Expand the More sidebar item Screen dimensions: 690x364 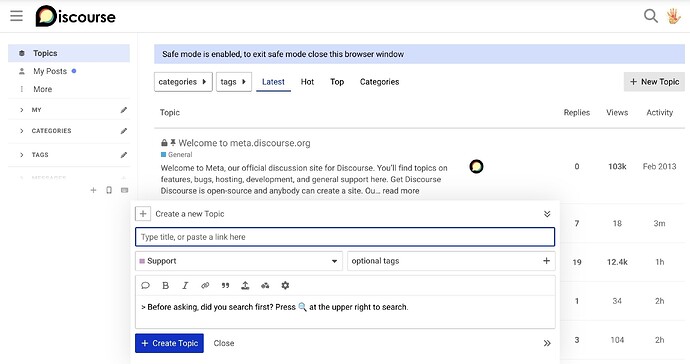pos(42,89)
